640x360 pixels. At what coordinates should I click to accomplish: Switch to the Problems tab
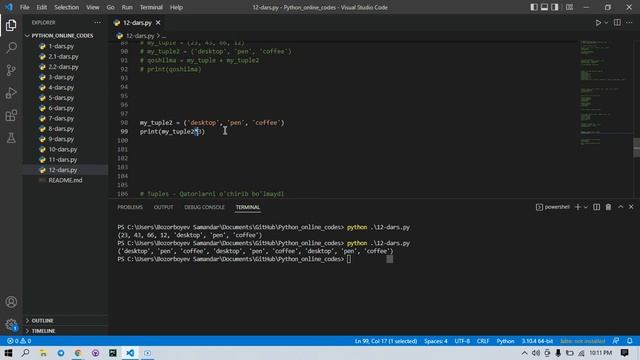(130, 207)
